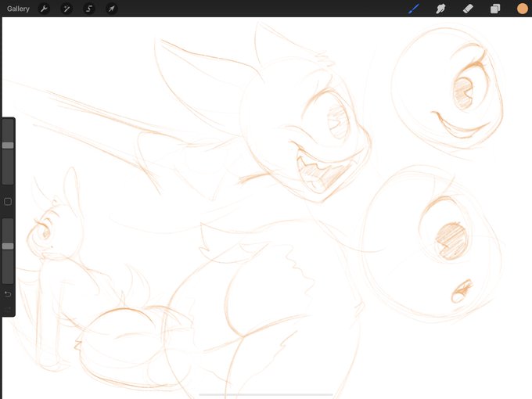Select the Eraser tool
This screenshot has width=532, height=399.
point(468,9)
